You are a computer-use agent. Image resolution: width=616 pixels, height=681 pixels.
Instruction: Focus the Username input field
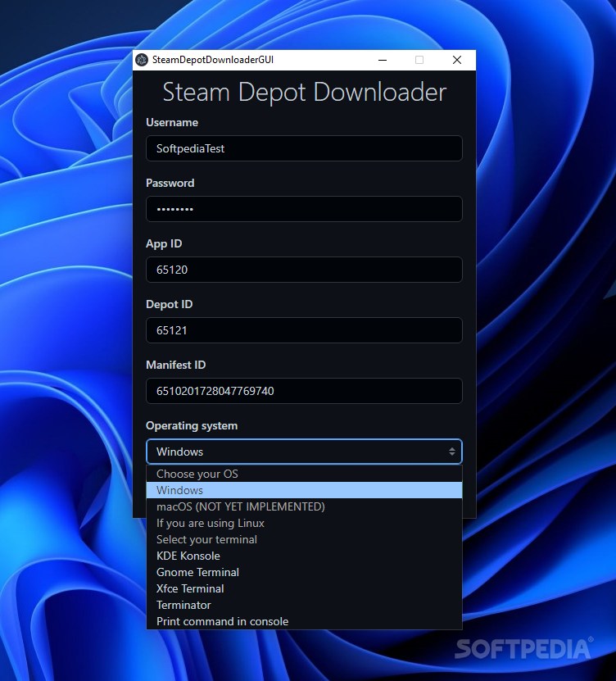[304, 148]
